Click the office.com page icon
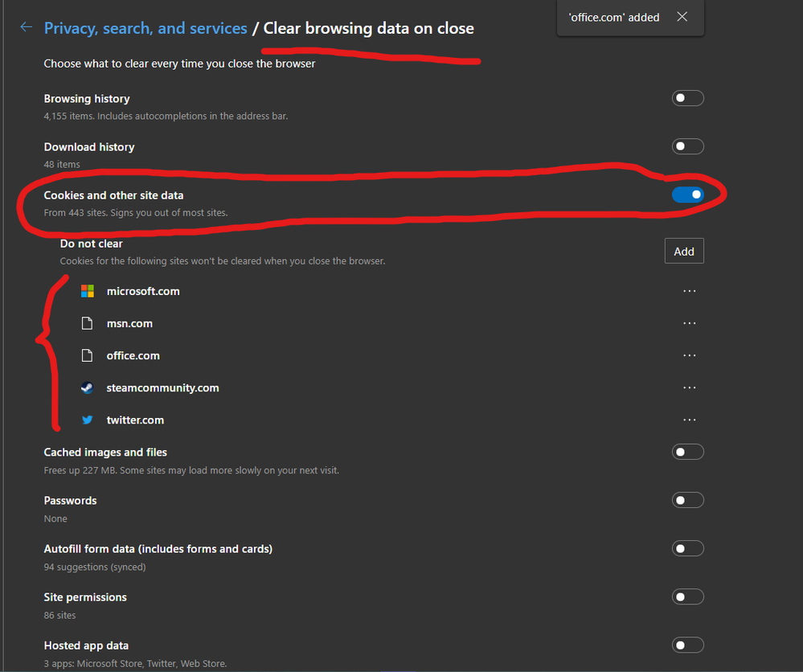This screenshot has height=672, width=803. coord(88,355)
